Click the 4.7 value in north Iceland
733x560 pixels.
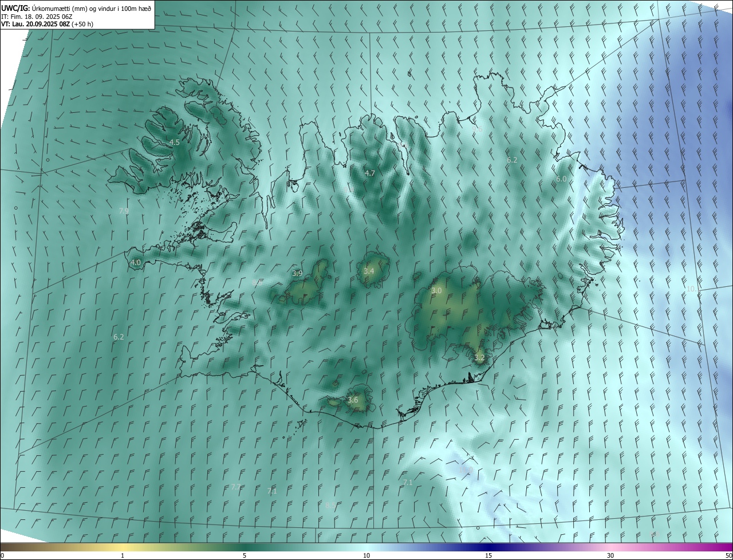pyautogui.click(x=370, y=173)
